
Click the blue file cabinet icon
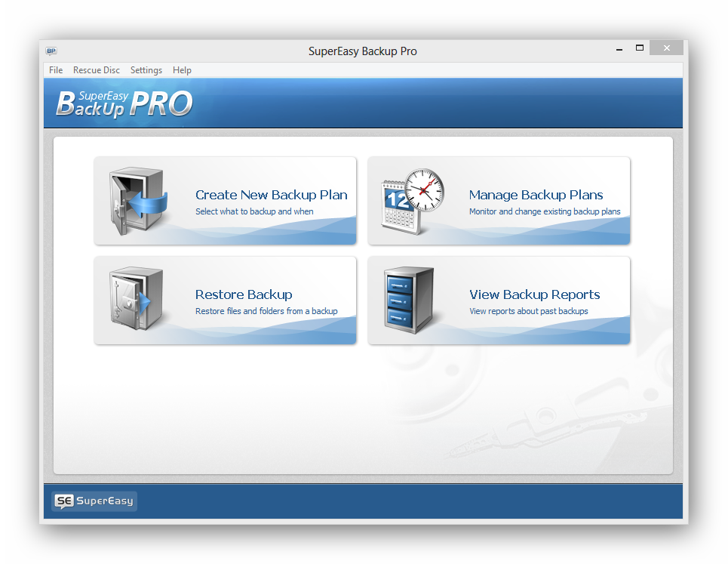(409, 300)
